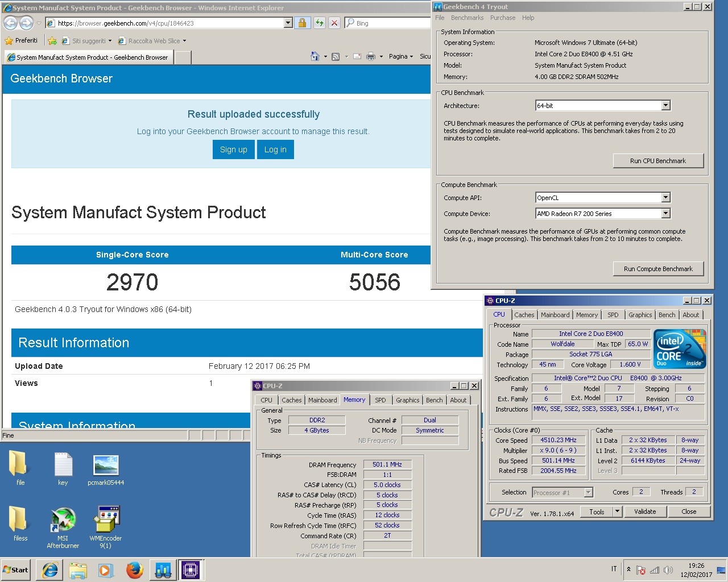Click Run CPU Benchmark button
Viewport: 728px width, 582px height.
coord(658,161)
